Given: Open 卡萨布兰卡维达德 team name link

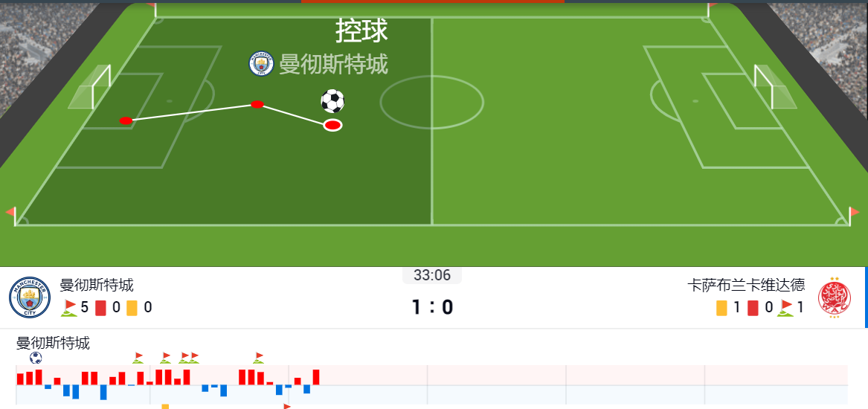Looking at the screenshot, I should tap(746, 285).
